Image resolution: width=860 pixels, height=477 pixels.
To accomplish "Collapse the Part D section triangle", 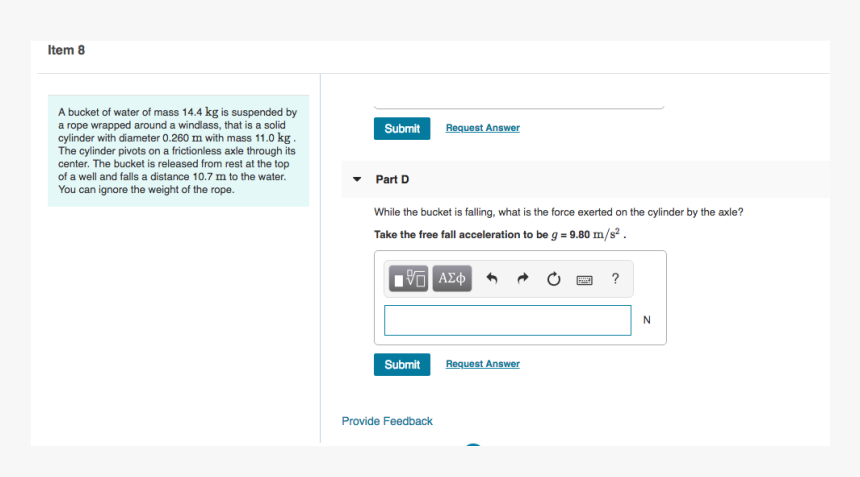I will (x=357, y=180).
